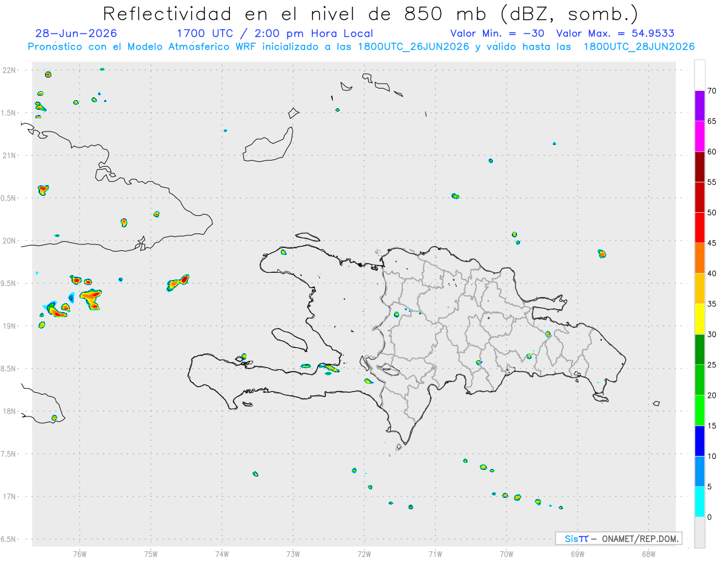The width and height of the screenshot is (728, 562).
Task: Click the colorbar value '15'
Action: (712, 426)
